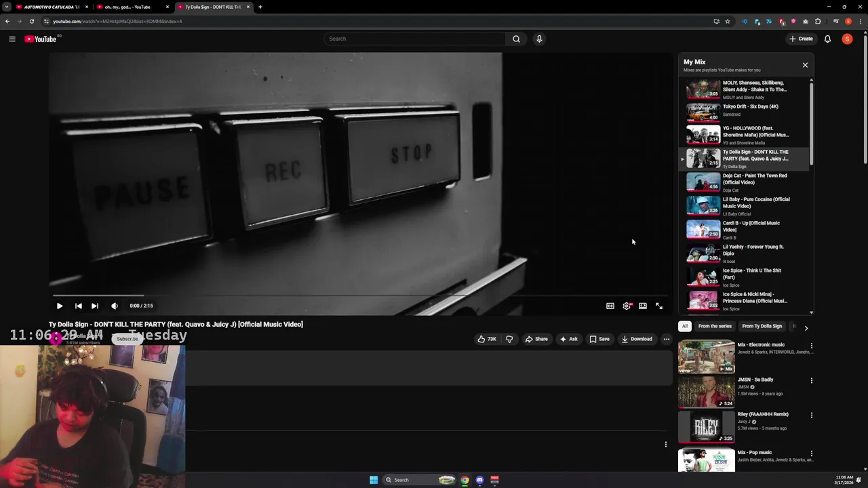Play Ice Spice - Think U The Shit
The image size is (868, 488).
(x=745, y=277)
